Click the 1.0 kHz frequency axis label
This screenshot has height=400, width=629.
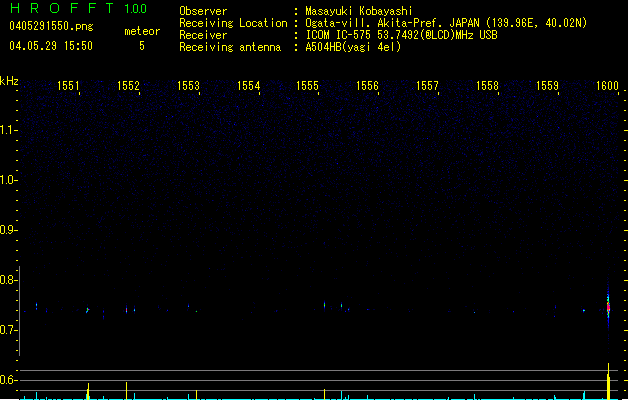[8, 180]
